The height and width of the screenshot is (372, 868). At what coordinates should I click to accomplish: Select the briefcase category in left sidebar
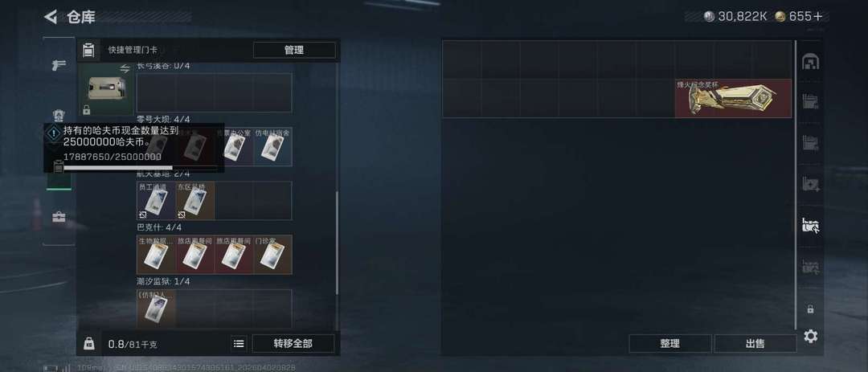tap(59, 216)
